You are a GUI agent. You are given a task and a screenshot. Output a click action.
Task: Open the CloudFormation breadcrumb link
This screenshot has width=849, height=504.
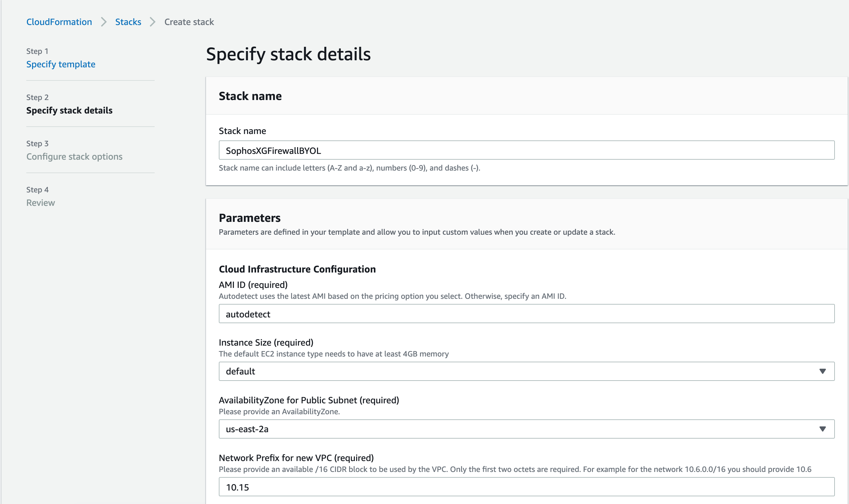tap(59, 22)
